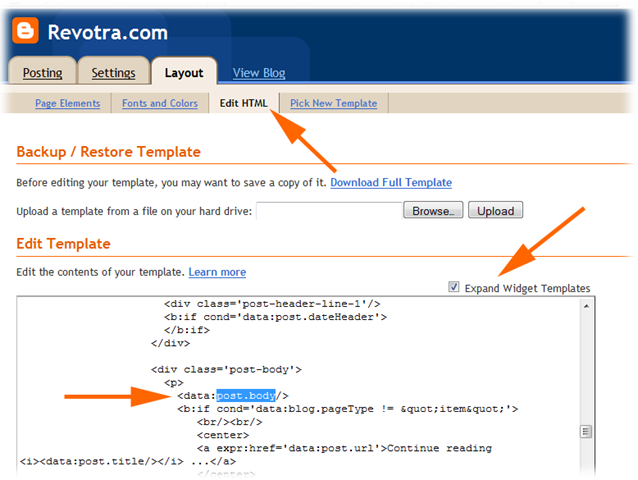Open Fonts and Colors sub-tab
This screenshot has height=480, width=638.
[160, 103]
